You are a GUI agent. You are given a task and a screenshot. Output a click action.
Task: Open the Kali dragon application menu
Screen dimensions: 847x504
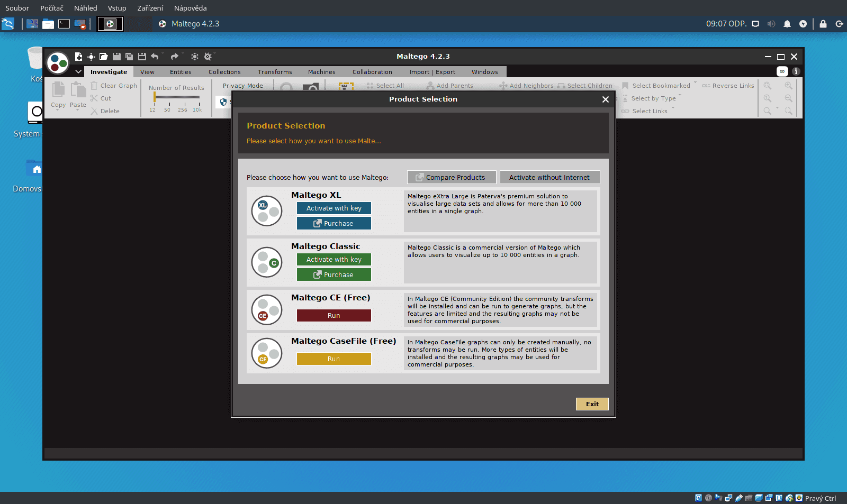click(x=8, y=24)
